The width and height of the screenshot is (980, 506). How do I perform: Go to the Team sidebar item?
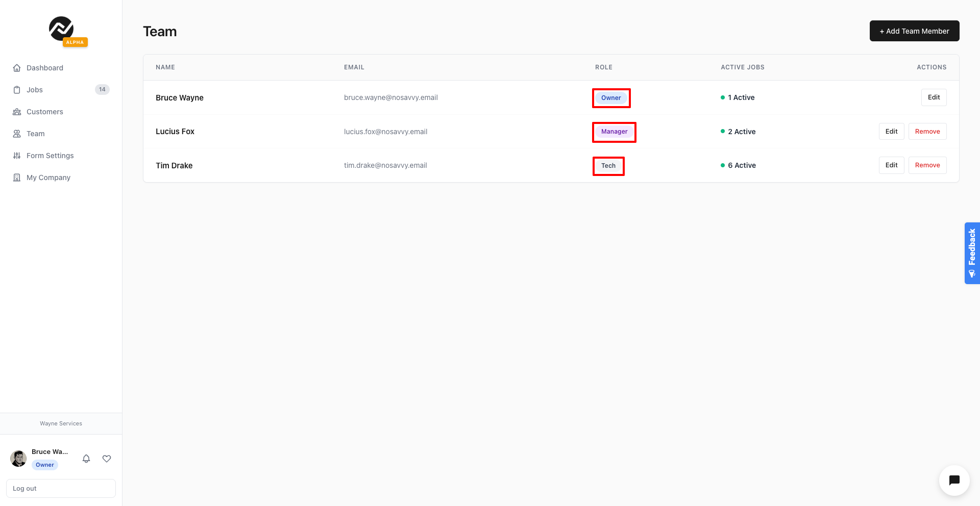pyautogui.click(x=36, y=134)
